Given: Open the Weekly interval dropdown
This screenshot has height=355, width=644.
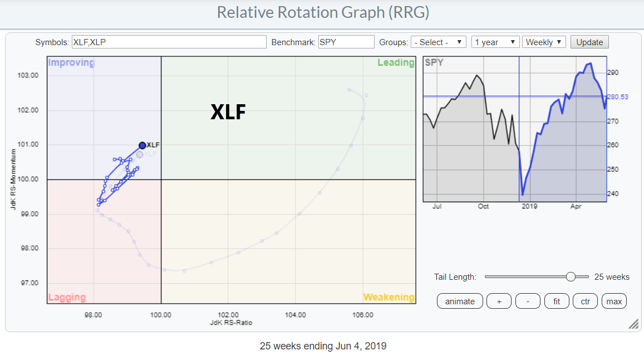Looking at the screenshot, I should tap(544, 42).
